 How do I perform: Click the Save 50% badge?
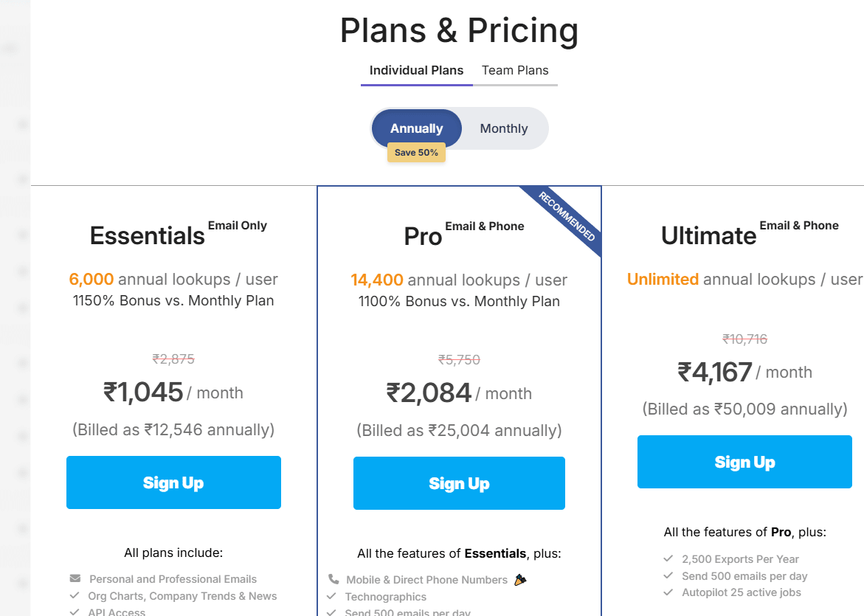(416, 153)
